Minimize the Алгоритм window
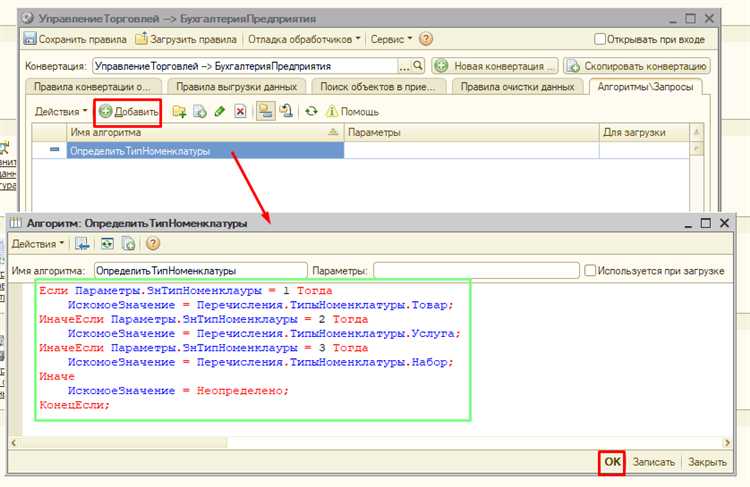This screenshot has height=487, width=750. point(688,224)
